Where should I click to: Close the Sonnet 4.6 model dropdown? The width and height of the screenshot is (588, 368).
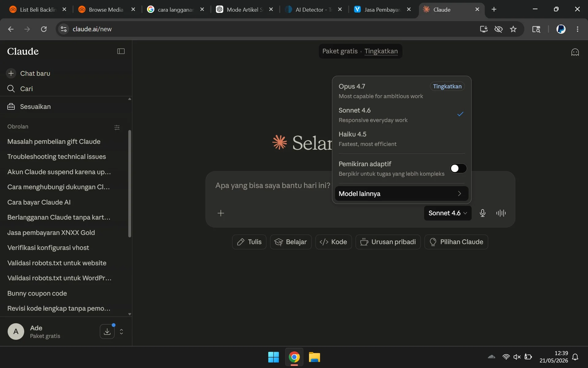point(448,213)
